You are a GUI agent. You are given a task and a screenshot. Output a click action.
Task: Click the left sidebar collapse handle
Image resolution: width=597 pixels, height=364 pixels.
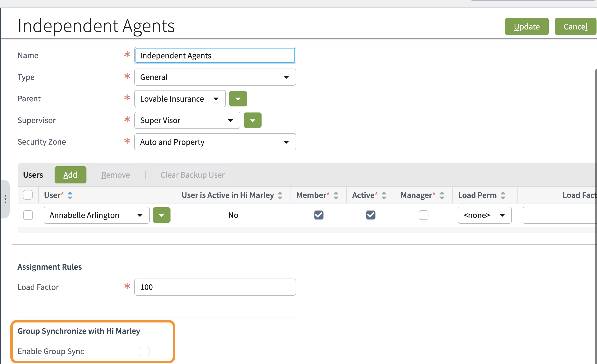click(x=5, y=199)
